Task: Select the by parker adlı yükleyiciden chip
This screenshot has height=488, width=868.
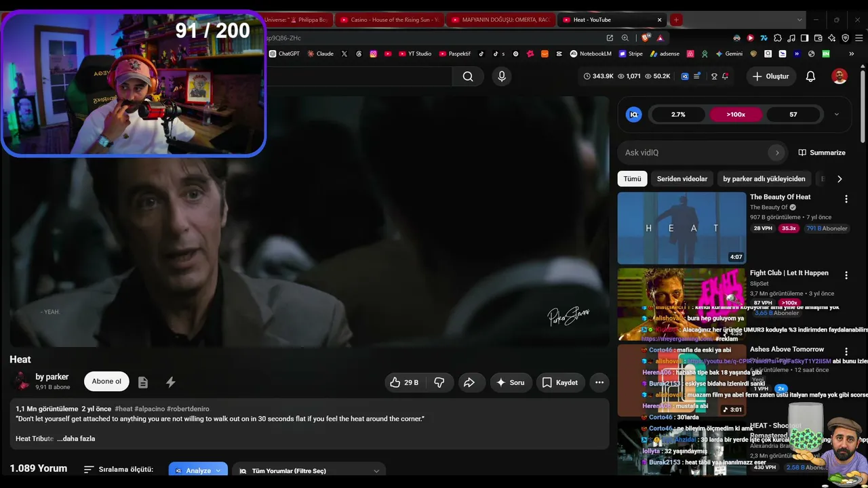Action: point(764,179)
